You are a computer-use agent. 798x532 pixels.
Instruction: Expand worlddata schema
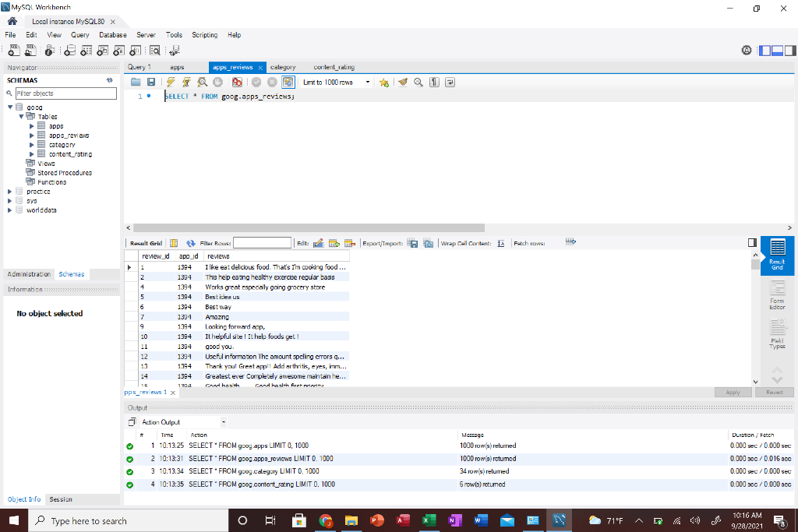coord(9,210)
